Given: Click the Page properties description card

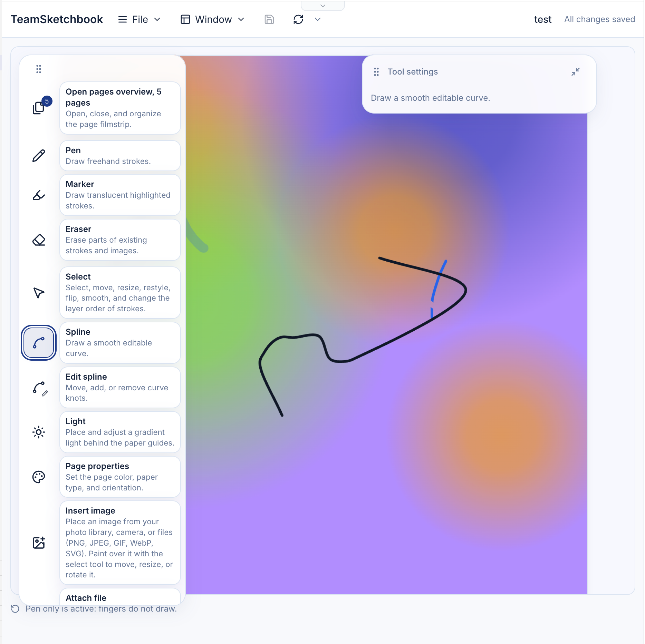Looking at the screenshot, I should [120, 477].
